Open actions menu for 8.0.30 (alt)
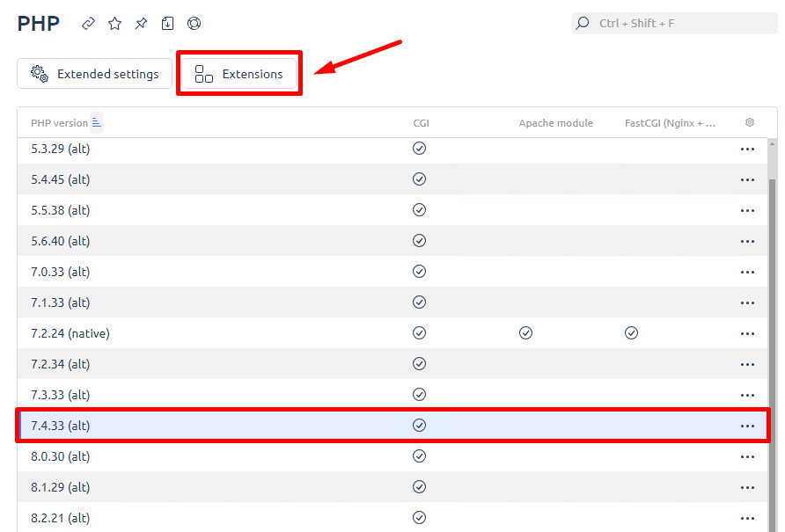This screenshot has height=532, width=785. (x=747, y=457)
